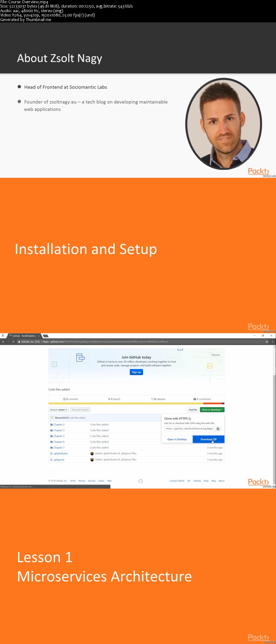
Task: Open the 0 releases link
Action: (158, 399)
